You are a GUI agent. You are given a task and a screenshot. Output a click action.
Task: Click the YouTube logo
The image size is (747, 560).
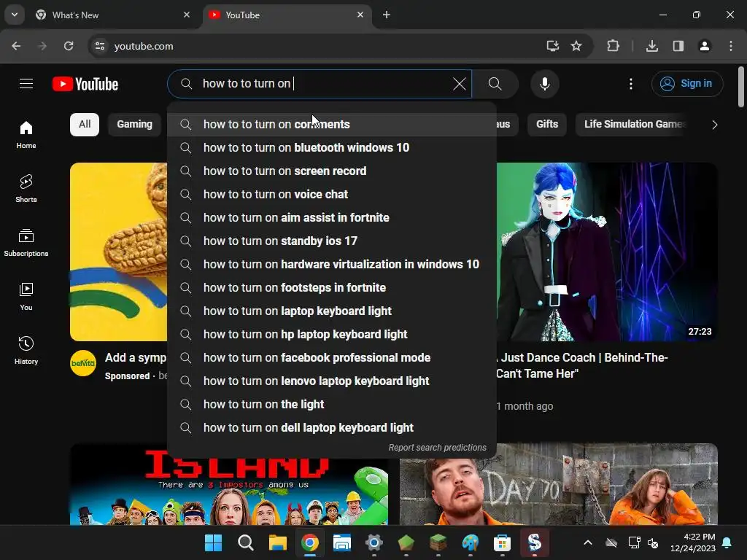click(x=85, y=84)
